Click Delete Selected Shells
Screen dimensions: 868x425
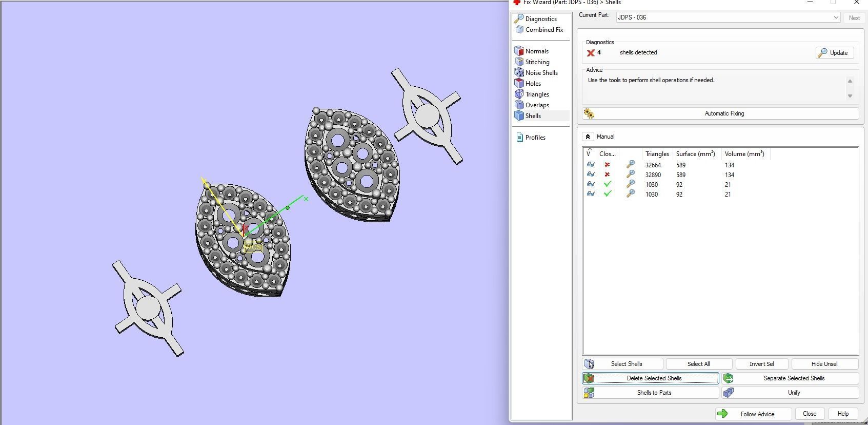(650, 378)
